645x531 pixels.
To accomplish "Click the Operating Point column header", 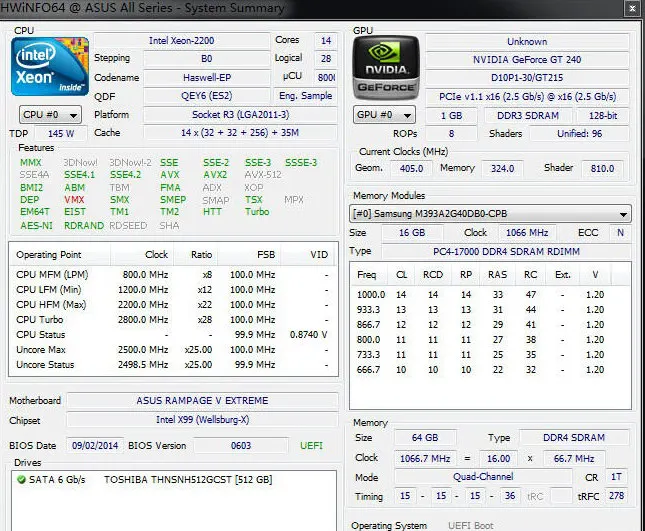I will tap(60, 255).
